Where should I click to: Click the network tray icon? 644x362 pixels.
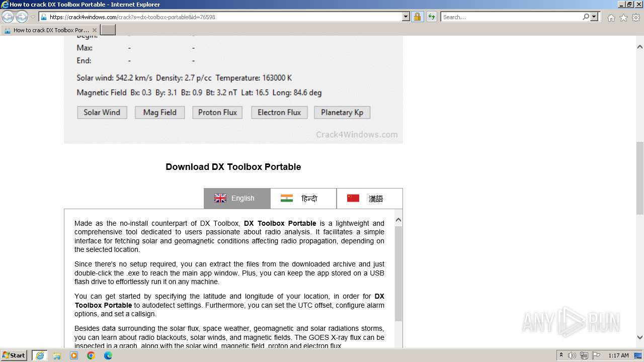pos(584,355)
